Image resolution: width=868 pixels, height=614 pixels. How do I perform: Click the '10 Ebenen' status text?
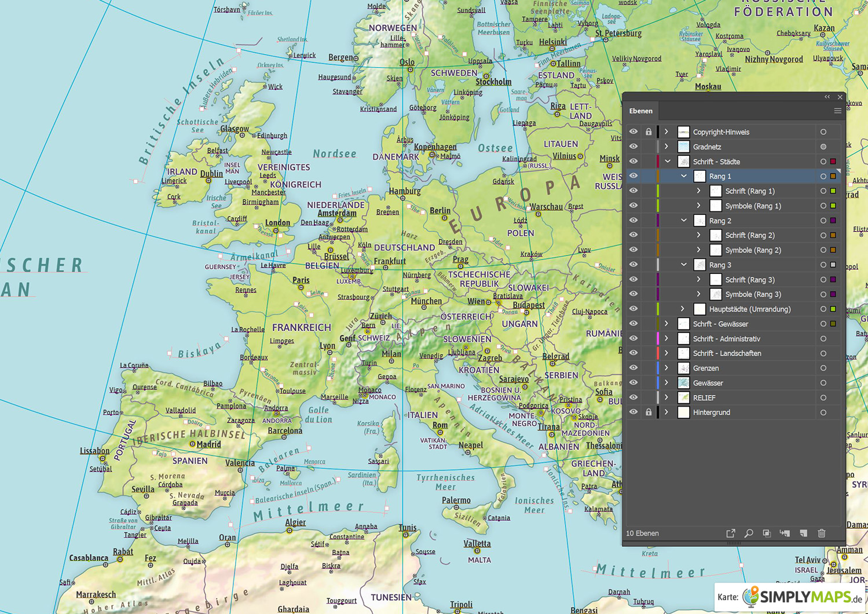pos(642,533)
